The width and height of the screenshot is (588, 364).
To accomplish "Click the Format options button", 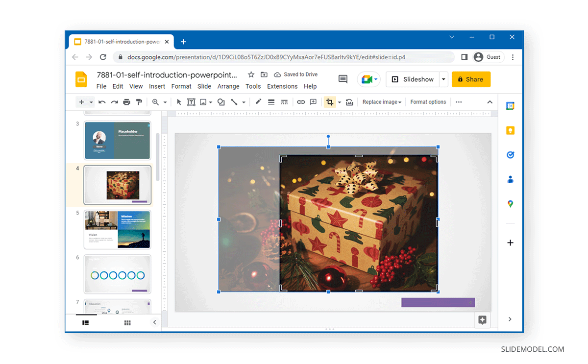I will (x=428, y=102).
